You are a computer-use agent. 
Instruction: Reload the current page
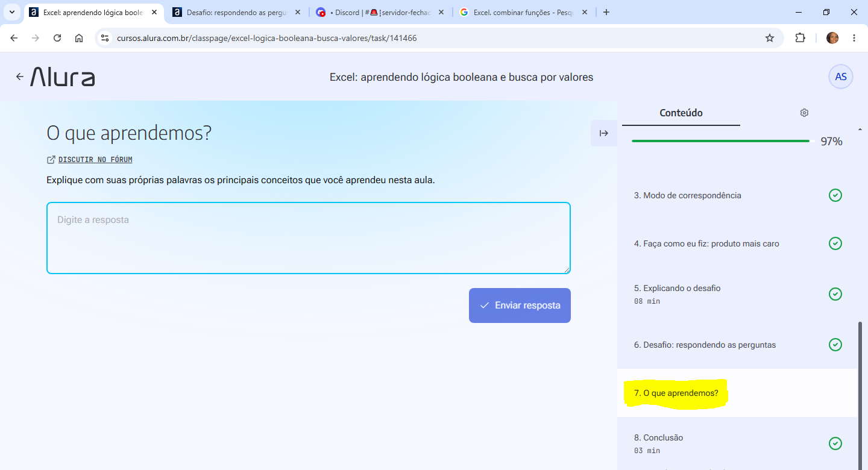click(57, 38)
